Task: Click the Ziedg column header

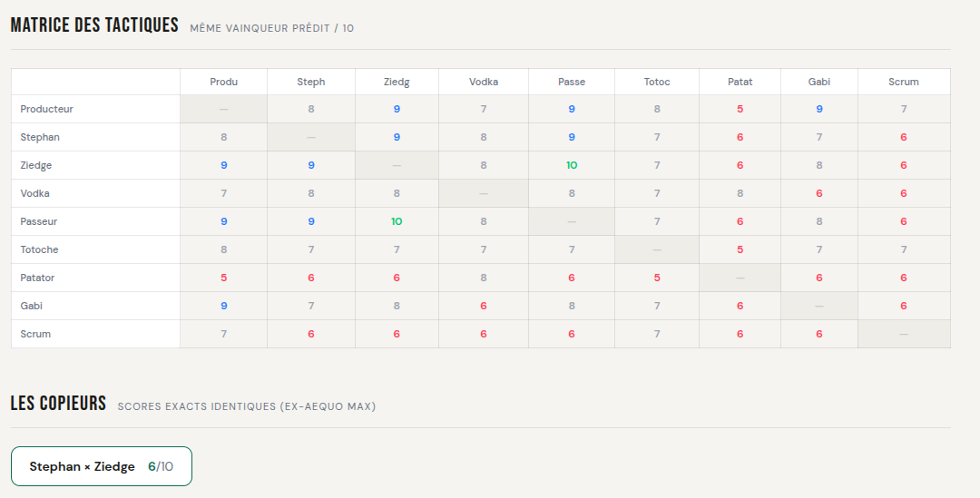Action: pos(397,82)
